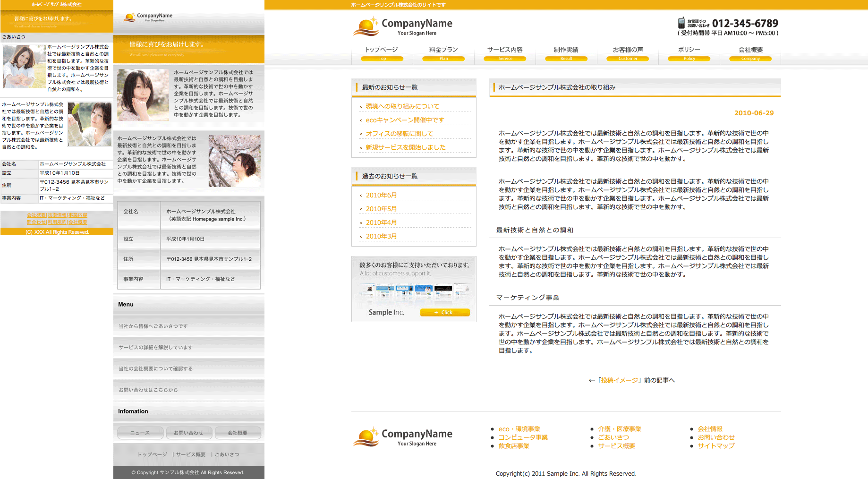Open ecoキャンペーン開催中です news link
868x479 pixels.
[405, 120]
